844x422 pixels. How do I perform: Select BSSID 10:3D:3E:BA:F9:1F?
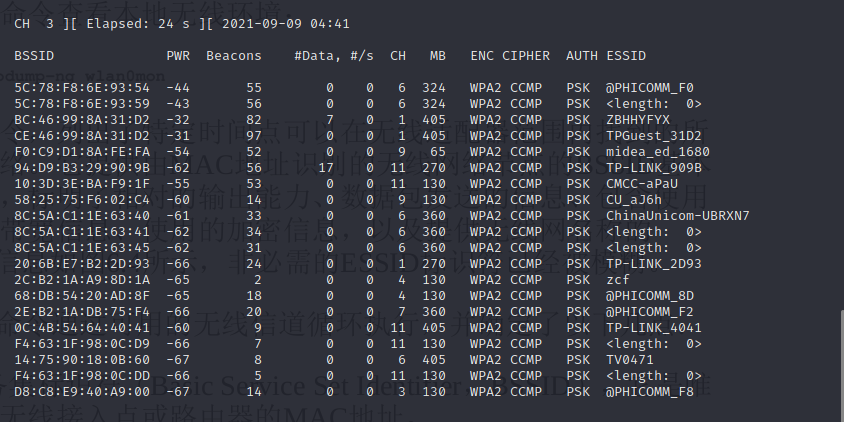point(82,184)
